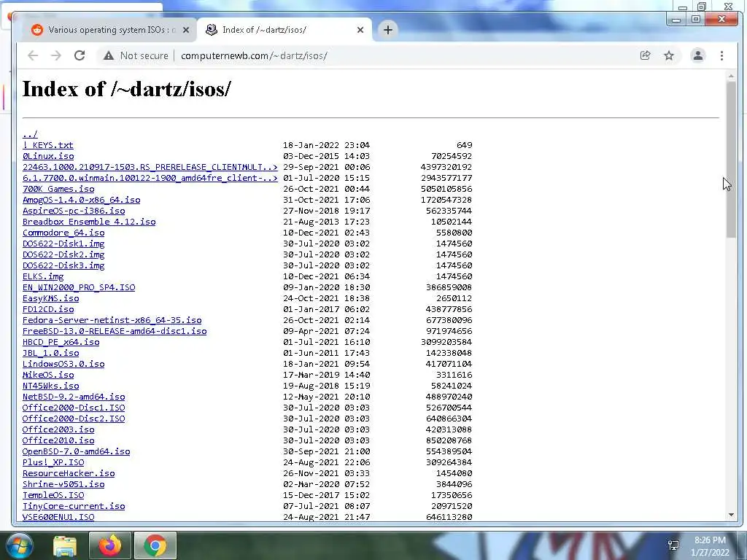Download EasyKMS.iso
The height and width of the screenshot is (560, 747).
(50, 298)
